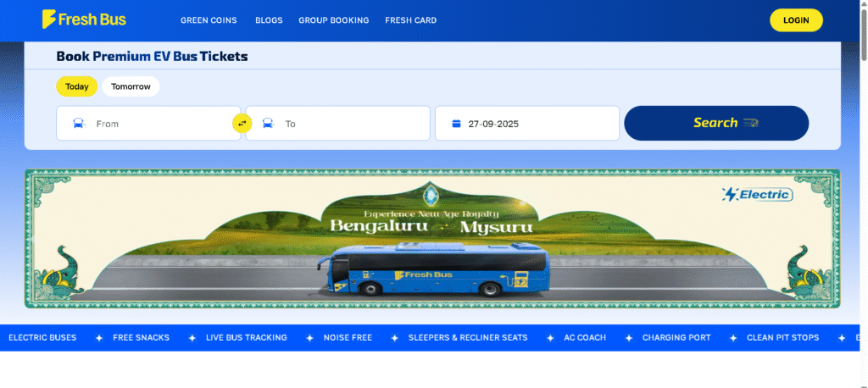Viewport: 868px width, 388px height.
Task: Swap From and To locations
Action: click(242, 124)
